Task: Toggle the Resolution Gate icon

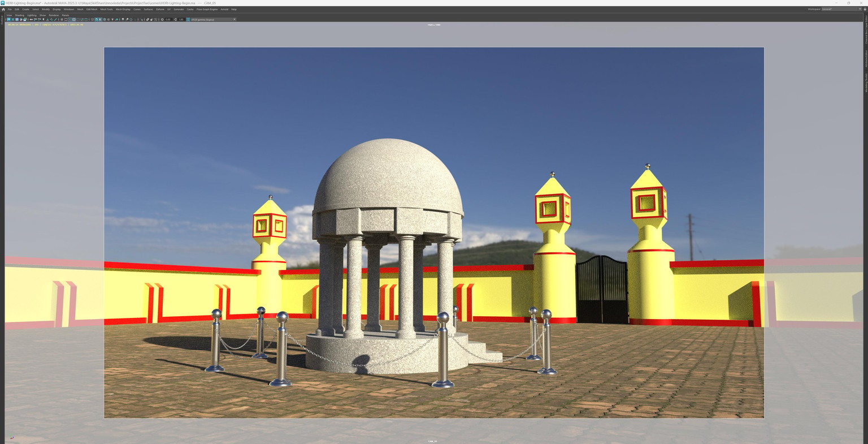Action: [70, 19]
